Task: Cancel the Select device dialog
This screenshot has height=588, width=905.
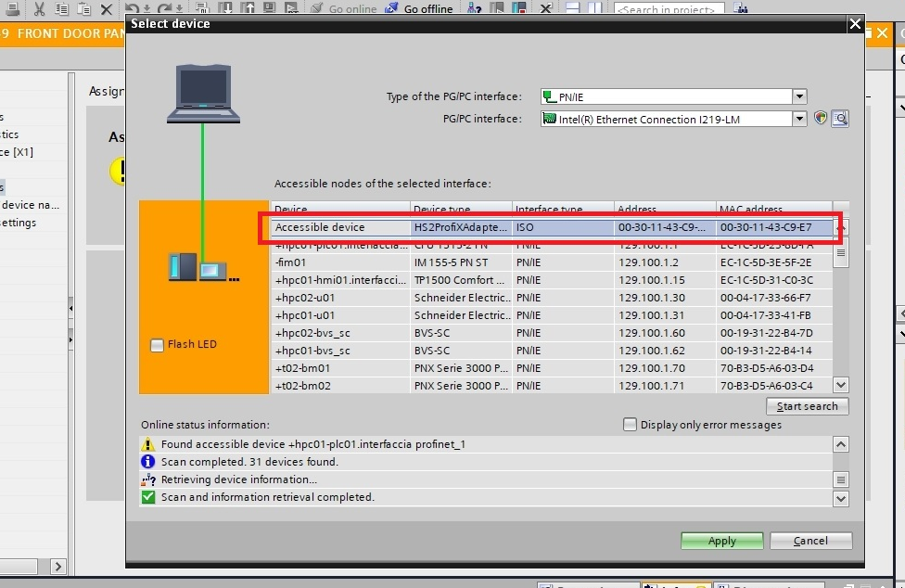Action: 810,541
